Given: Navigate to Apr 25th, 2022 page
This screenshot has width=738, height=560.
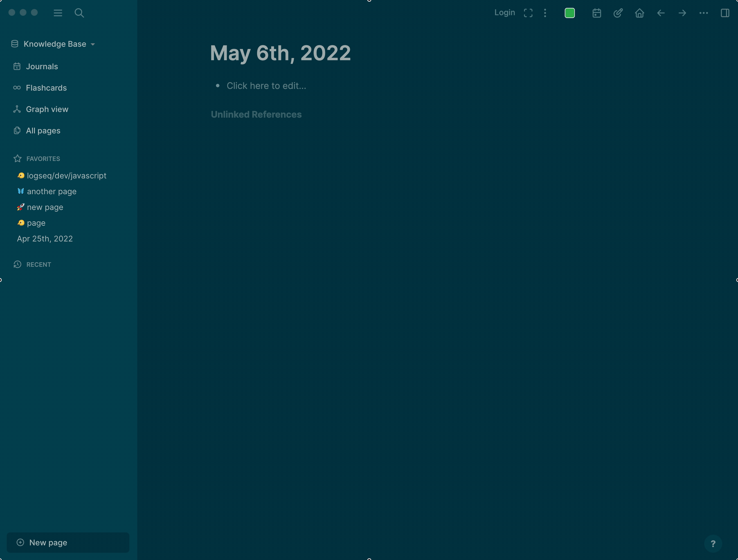Looking at the screenshot, I should [45, 238].
